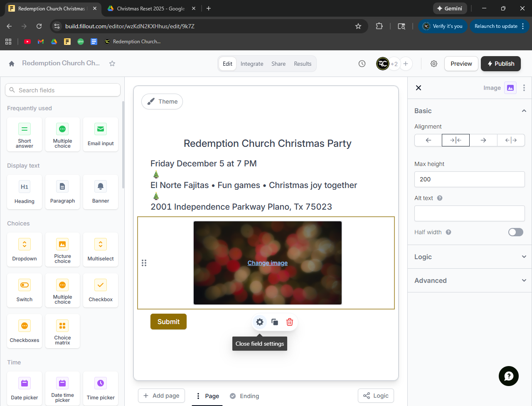The width and height of the screenshot is (532, 406).
Task: Click the drag handle beside the image
Action: 144,263
